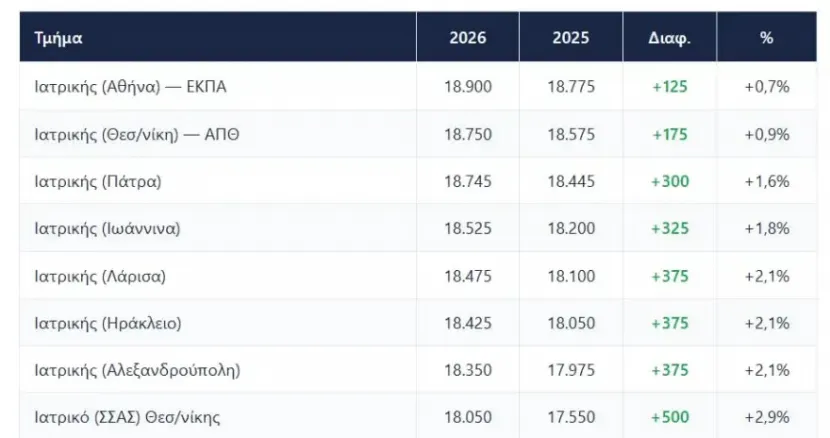Viewport: 830px width, 438px height.
Task: Select row Ιατρικής (Αθήνα) — ΕΚΠΑ
Action: point(418,86)
